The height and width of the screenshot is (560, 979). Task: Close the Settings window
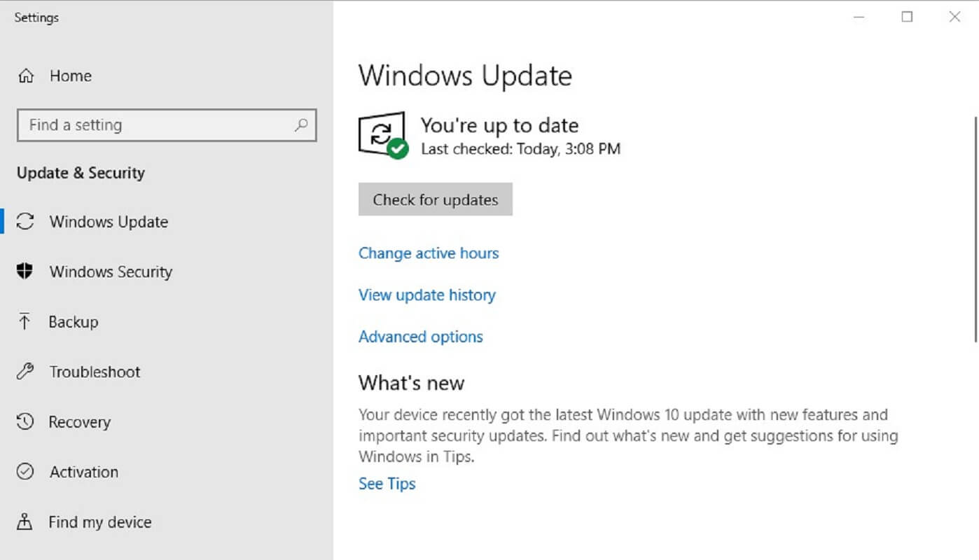click(954, 17)
